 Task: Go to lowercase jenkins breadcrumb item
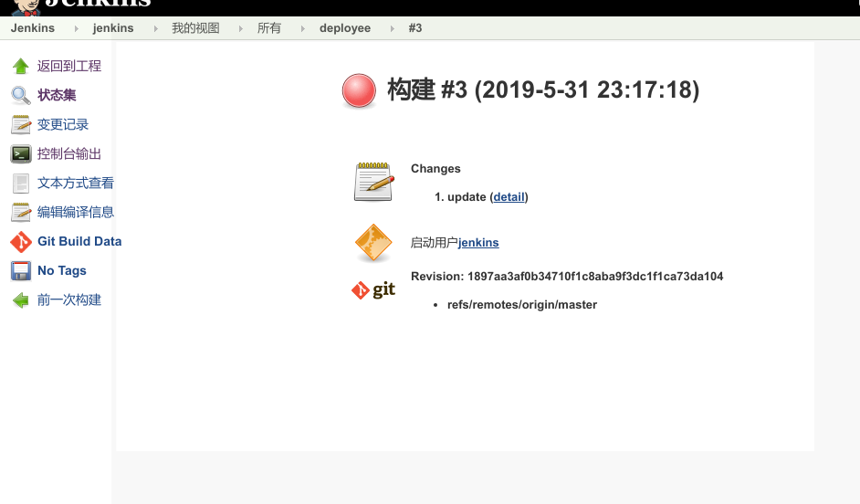(113, 28)
